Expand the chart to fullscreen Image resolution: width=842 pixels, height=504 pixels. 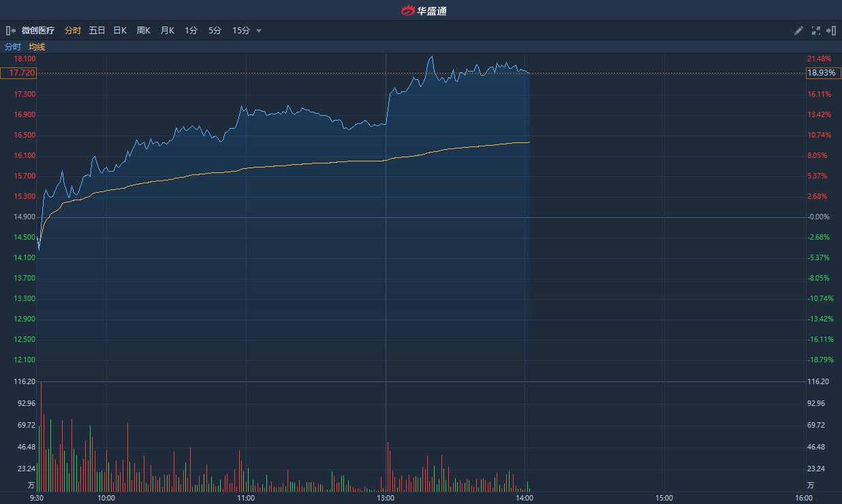(x=816, y=31)
